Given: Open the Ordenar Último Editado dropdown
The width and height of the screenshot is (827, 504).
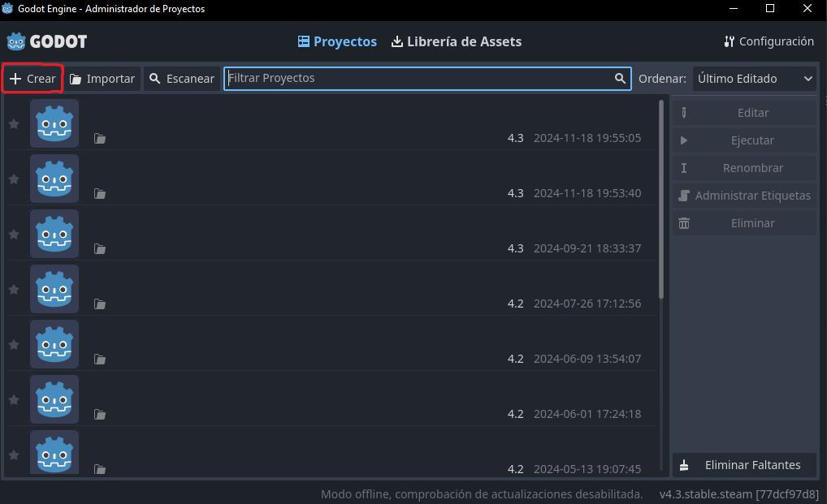Looking at the screenshot, I should pyautogui.click(x=755, y=79).
